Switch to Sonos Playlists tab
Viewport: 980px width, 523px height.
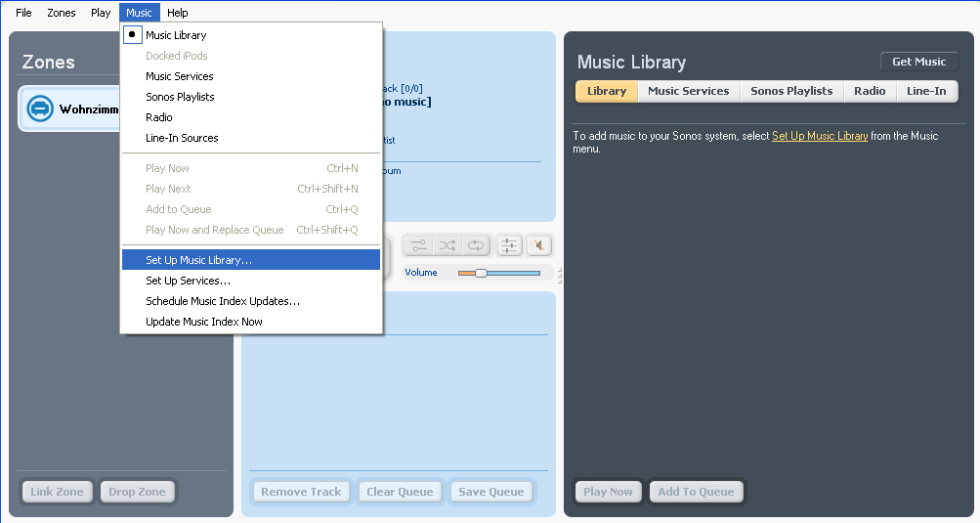tap(791, 91)
